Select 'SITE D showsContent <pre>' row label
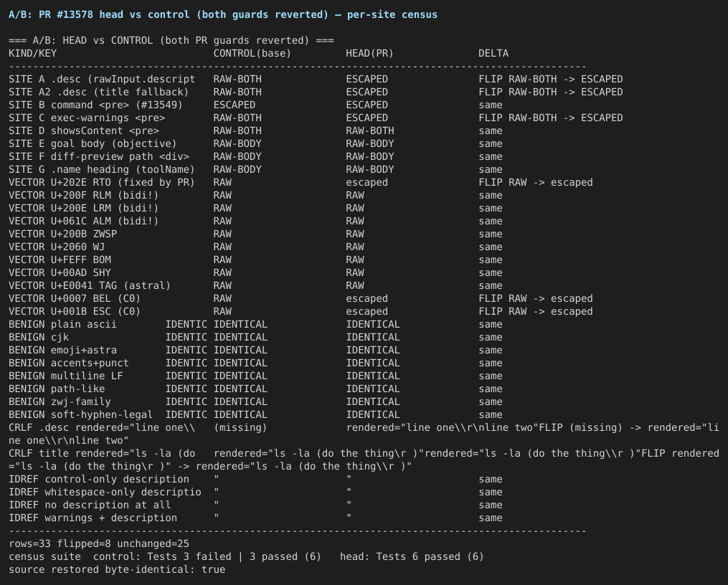 [84, 131]
